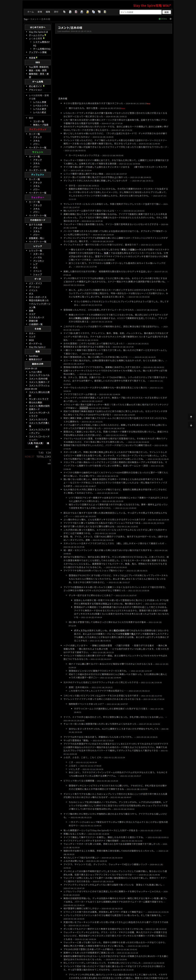This screenshot has height=980, width=196.
Task: Open サンダーストライク in 最新の15件
Action: tap(39, 399)
